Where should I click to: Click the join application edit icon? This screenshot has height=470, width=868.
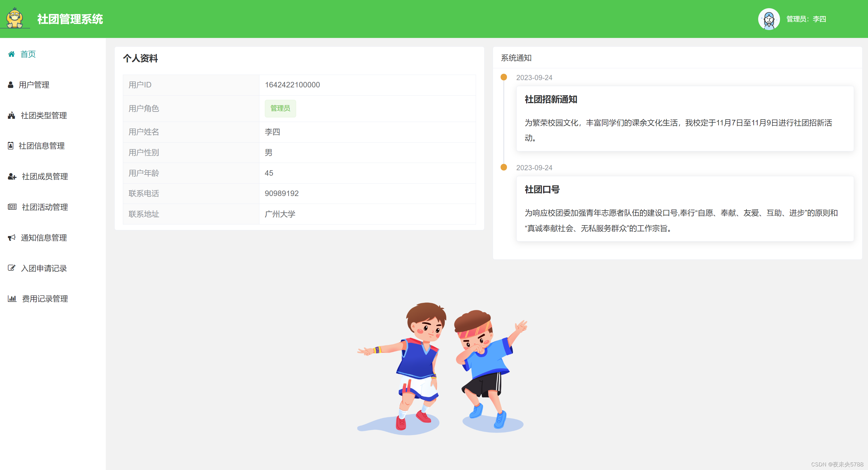[12, 268]
